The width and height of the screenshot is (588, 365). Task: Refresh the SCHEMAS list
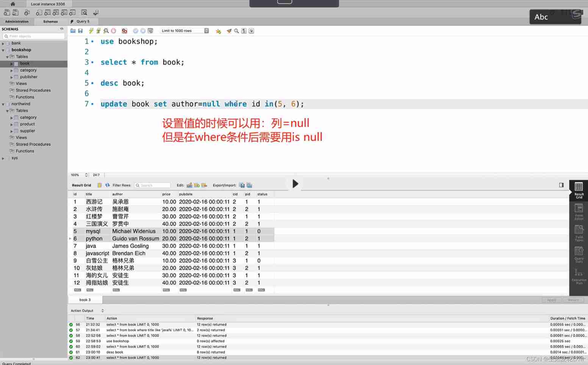[62, 29]
